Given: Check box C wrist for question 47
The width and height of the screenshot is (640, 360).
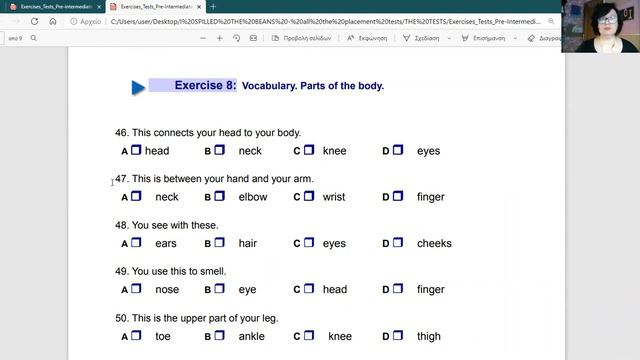Looking at the screenshot, I should click(309, 196).
